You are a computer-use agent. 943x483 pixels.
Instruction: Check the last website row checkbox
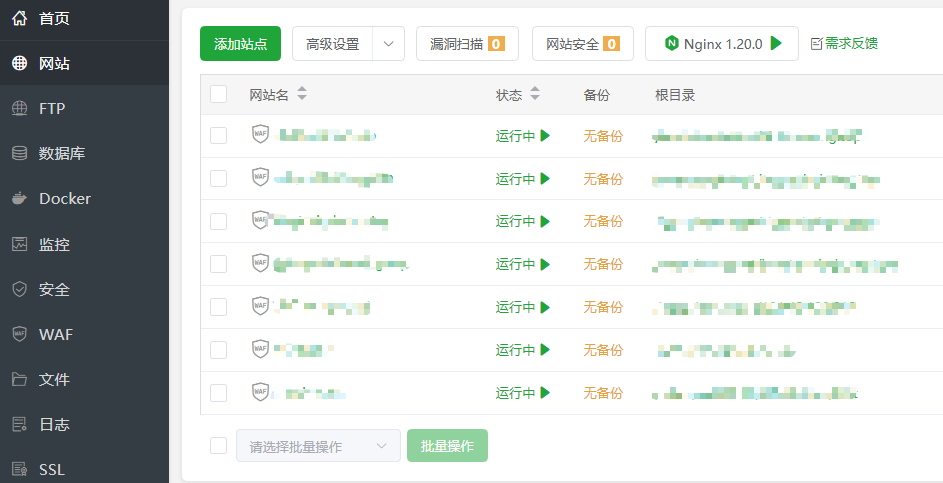tap(219, 392)
